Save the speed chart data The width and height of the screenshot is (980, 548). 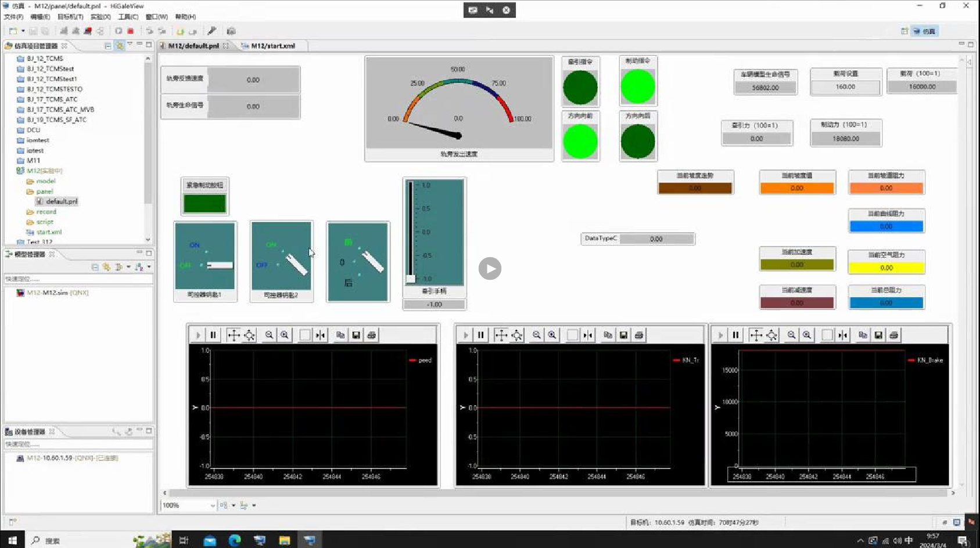[x=356, y=335]
